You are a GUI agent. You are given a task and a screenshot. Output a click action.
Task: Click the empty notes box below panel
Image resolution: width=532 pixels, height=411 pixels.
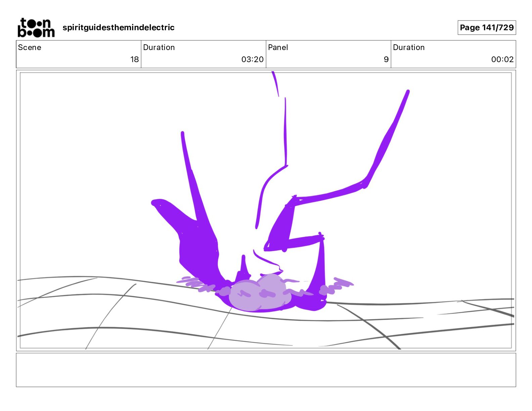click(x=266, y=370)
